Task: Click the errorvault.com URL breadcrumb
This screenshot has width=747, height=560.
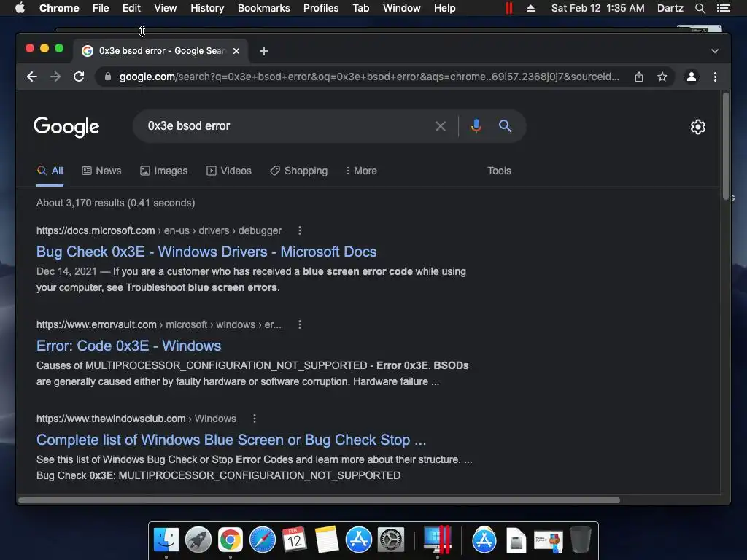Action: [x=158, y=324]
